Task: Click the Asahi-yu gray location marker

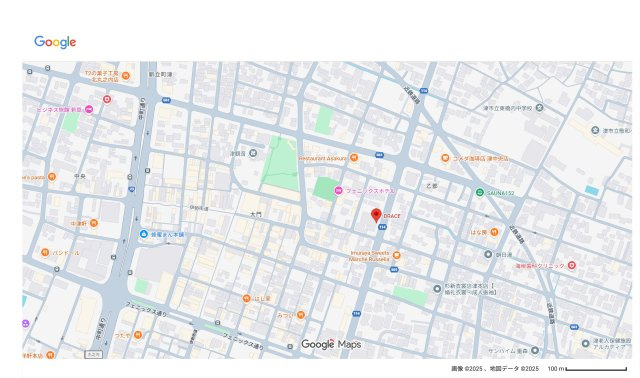Action: point(488,254)
